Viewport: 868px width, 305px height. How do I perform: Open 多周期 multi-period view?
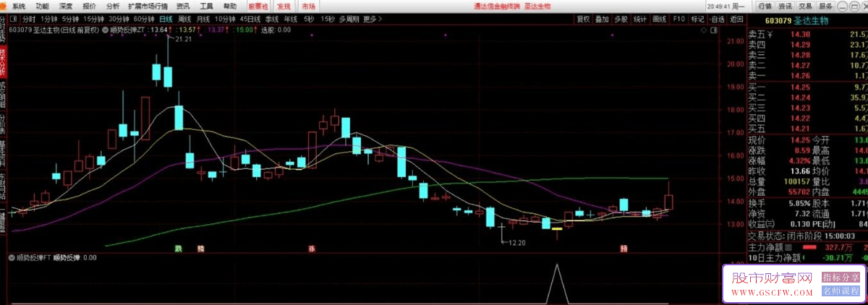[349, 18]
